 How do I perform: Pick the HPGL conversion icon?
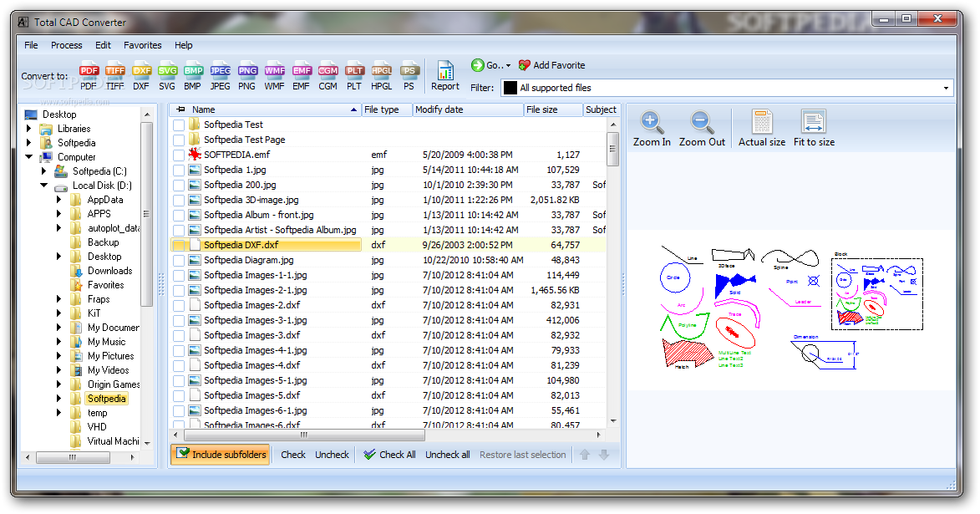(381, 78)
